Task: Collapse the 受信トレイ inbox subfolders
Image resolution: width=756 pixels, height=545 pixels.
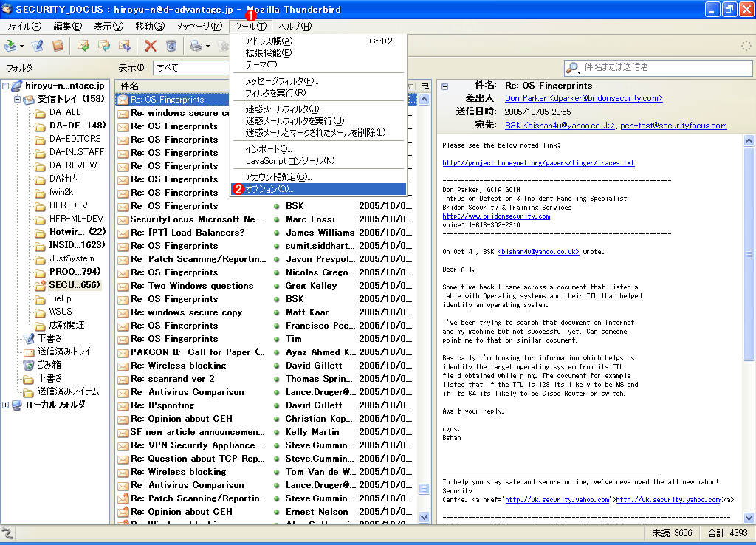Action: 18,100
